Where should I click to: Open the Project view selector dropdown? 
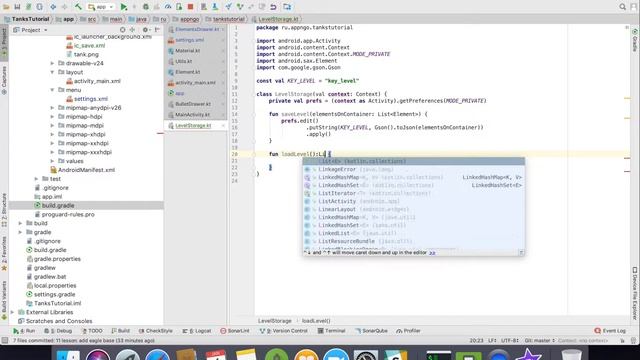(x=30, y=30)
